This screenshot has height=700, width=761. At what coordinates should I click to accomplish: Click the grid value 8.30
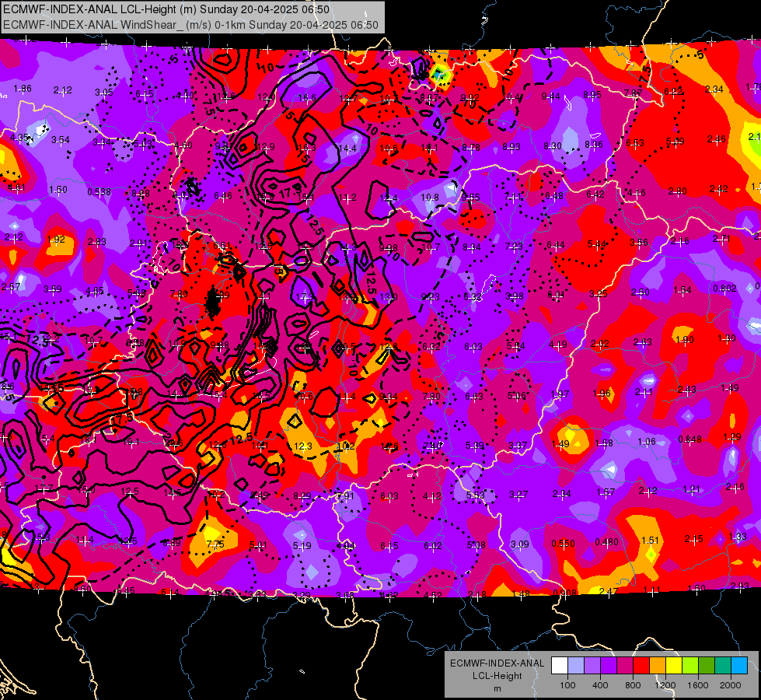pos(553,145)
